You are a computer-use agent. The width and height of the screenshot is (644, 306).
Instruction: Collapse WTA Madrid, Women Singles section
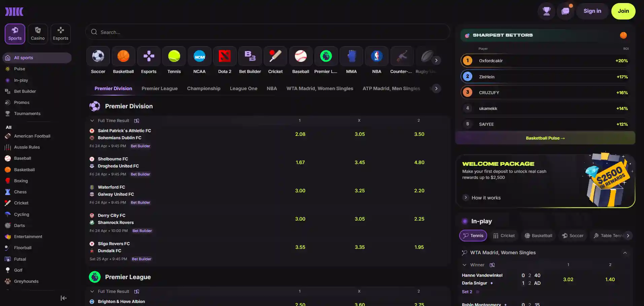[x=625, y=253]
